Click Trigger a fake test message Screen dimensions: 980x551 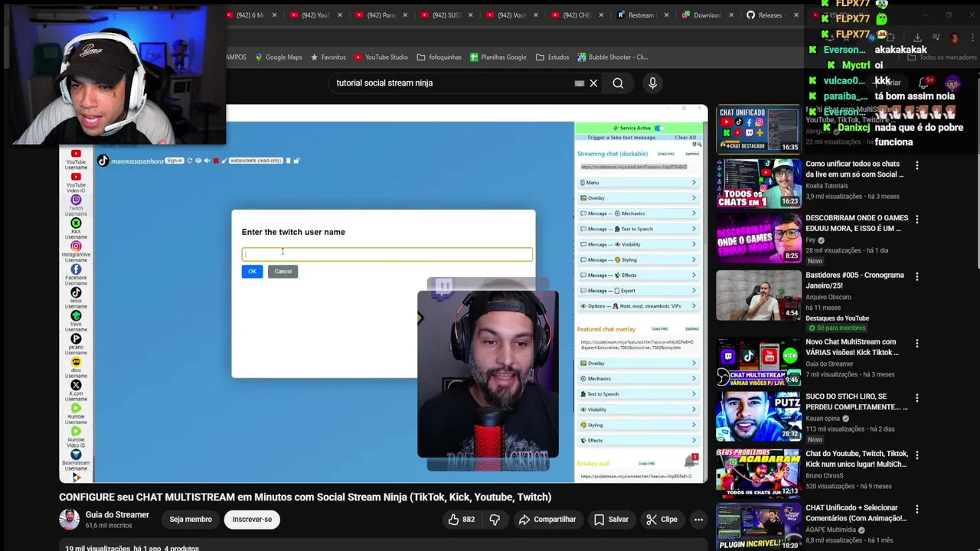click(x=622, y=138)
